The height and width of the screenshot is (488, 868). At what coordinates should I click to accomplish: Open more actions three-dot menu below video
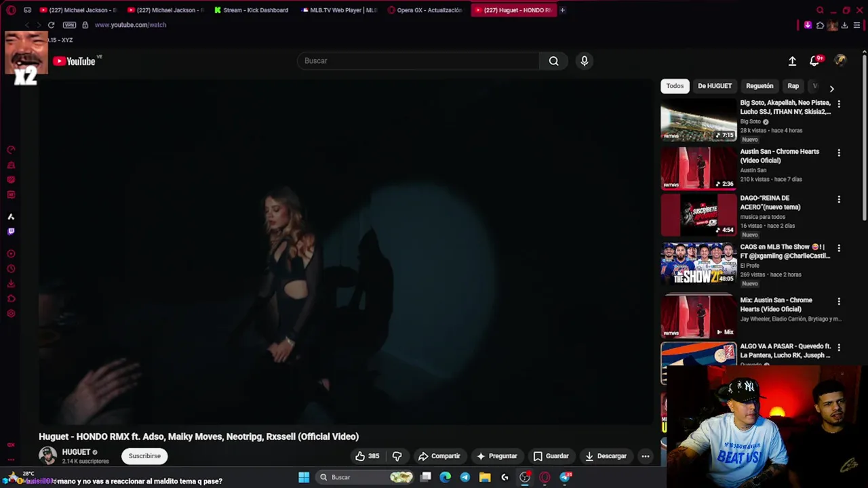pos(646,456)
